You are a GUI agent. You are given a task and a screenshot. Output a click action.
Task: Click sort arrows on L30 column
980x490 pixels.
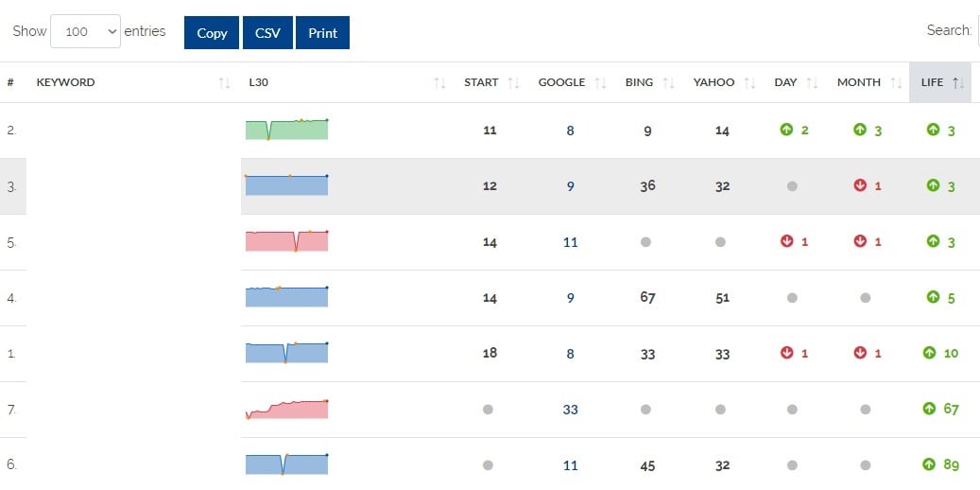(439, 83)
